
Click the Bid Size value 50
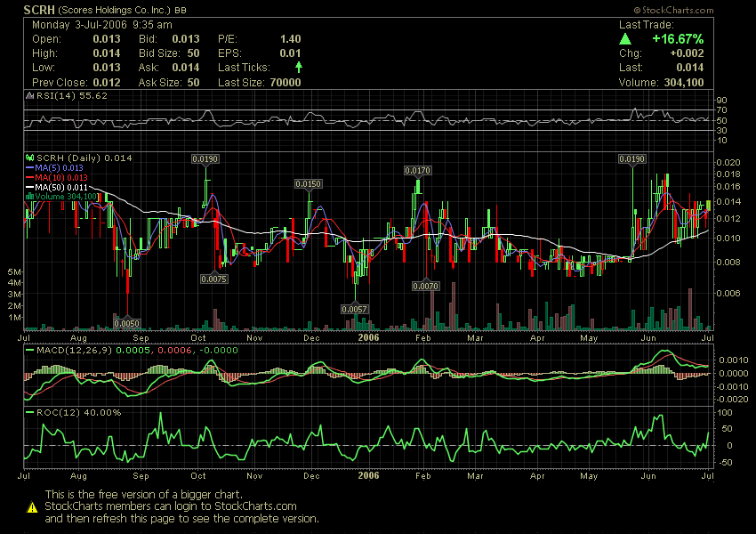point(193,53)
